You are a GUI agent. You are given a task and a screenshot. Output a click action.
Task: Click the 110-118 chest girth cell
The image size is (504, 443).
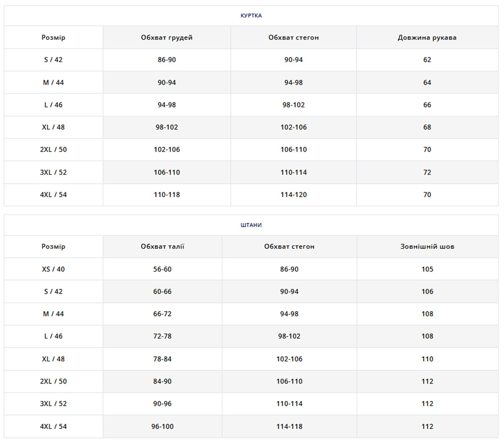click(167, 195)
